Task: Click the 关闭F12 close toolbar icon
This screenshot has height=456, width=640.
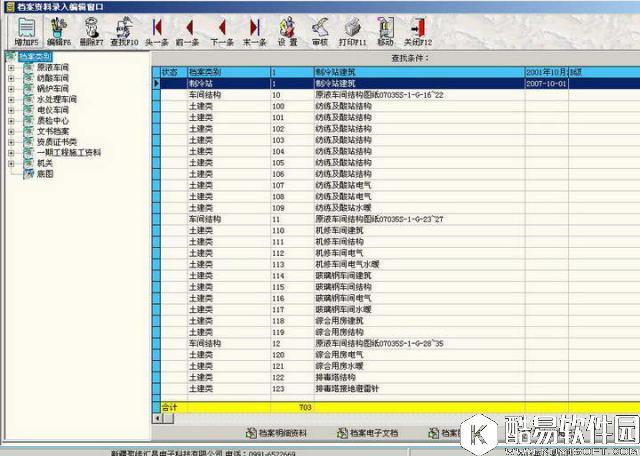Action: (x=418, y=30)
